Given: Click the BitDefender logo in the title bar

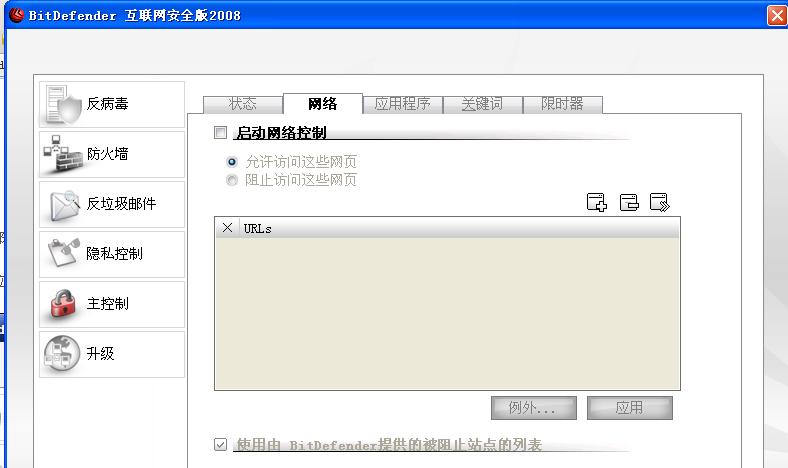Looking at the screenshot, I should coord(16,15).
